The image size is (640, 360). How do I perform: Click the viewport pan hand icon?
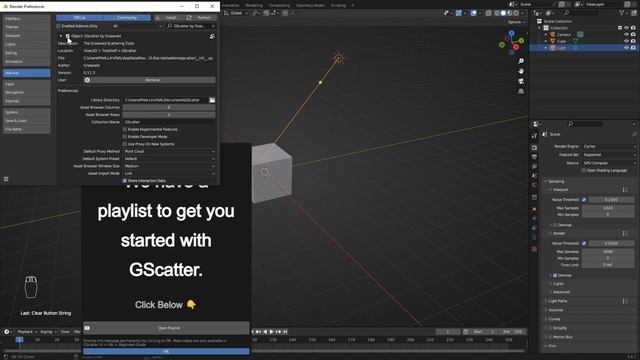(x=521, y=71)
